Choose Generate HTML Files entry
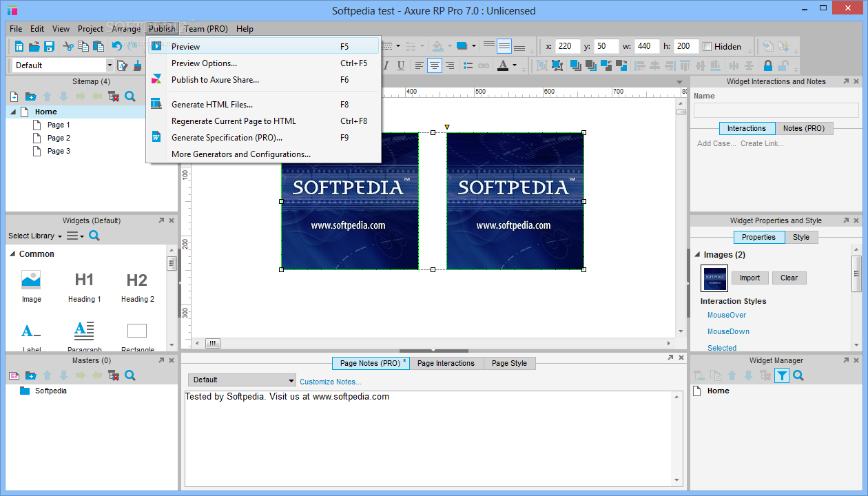 click(264, 104)
